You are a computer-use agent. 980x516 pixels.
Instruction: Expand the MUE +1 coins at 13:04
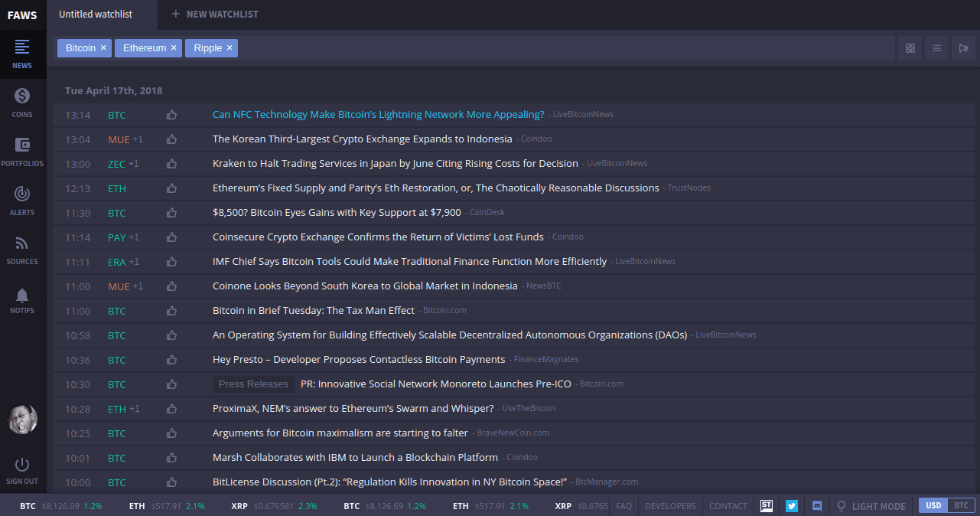(x=138, y=139)
